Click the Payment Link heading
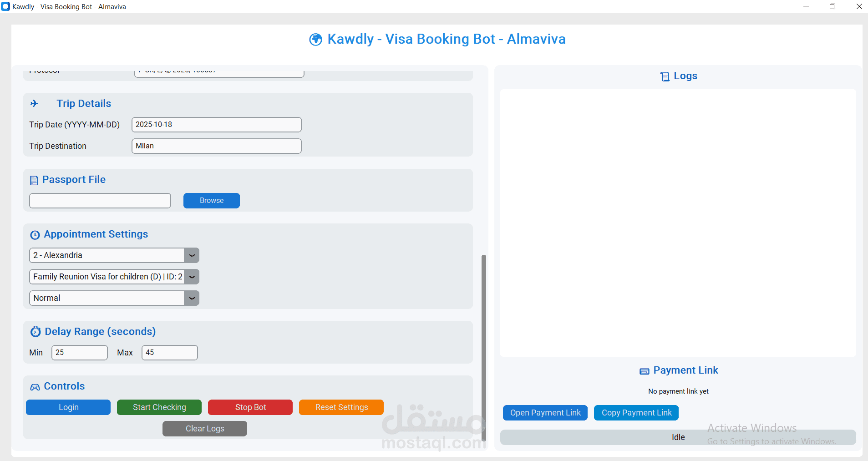This screenshot has width=868, height=461. 685,370
